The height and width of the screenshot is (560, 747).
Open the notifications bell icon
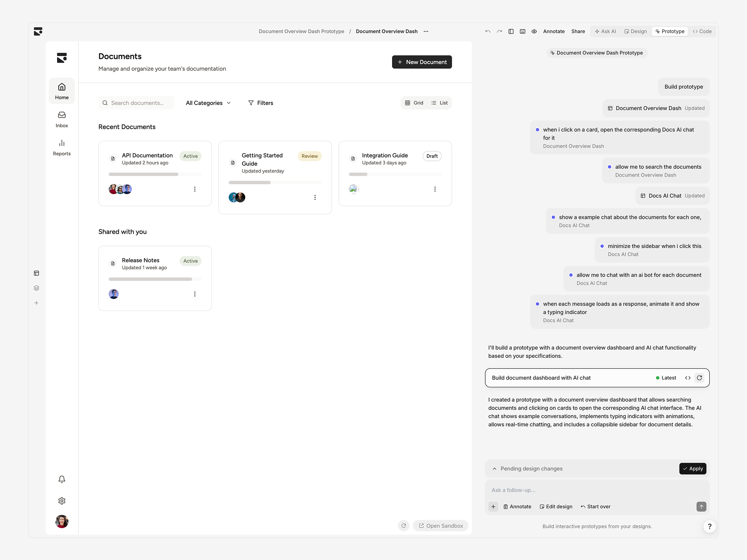tap(61, 479)
